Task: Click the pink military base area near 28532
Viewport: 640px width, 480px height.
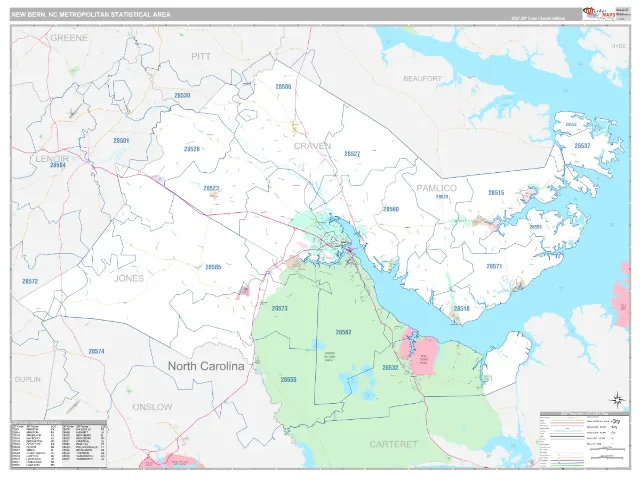Action: coord(423,355)
